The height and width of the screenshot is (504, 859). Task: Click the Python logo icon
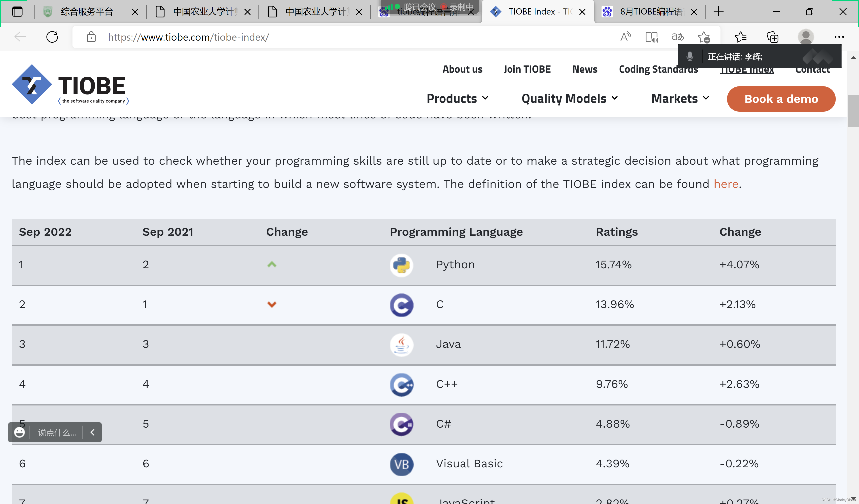click(x=401, y=265)
